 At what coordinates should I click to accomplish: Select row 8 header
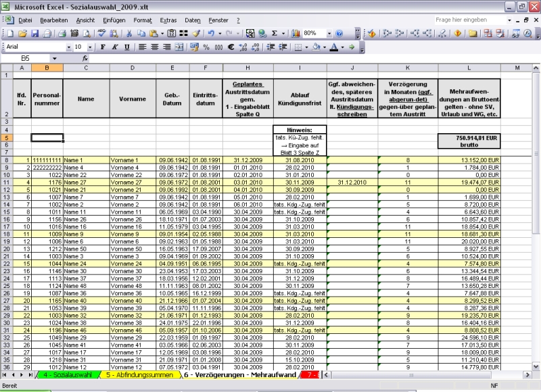(7, 160)
